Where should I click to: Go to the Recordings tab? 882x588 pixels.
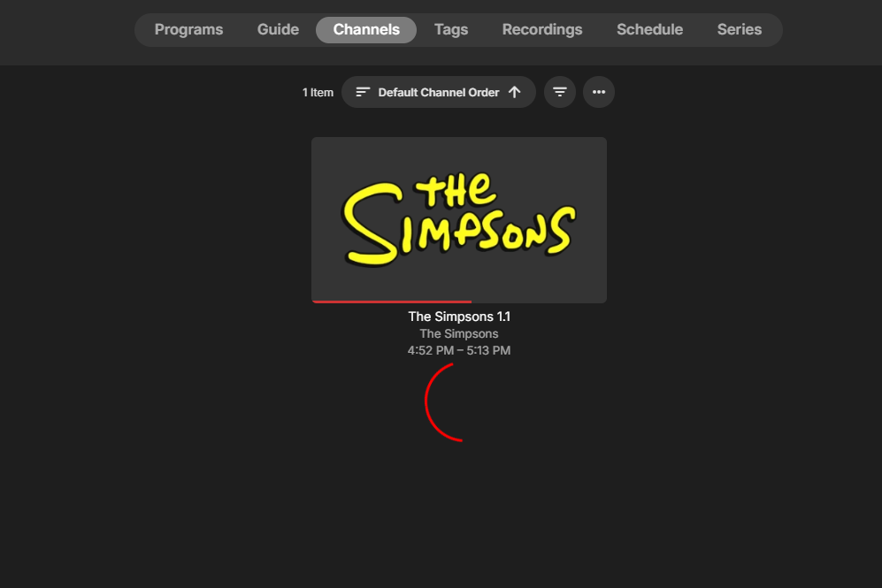click(541, 30)
